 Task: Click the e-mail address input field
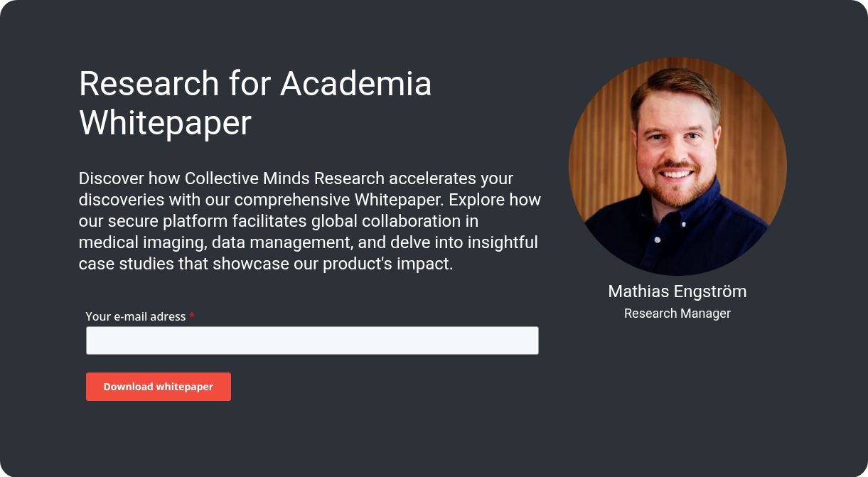pos(312,341)
